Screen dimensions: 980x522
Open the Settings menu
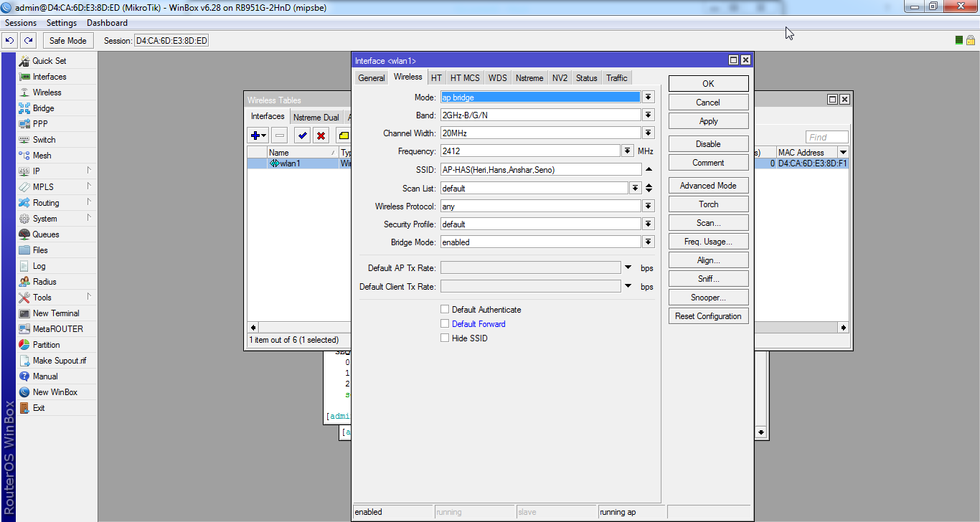pyautogui.click(x=62, y=23)
